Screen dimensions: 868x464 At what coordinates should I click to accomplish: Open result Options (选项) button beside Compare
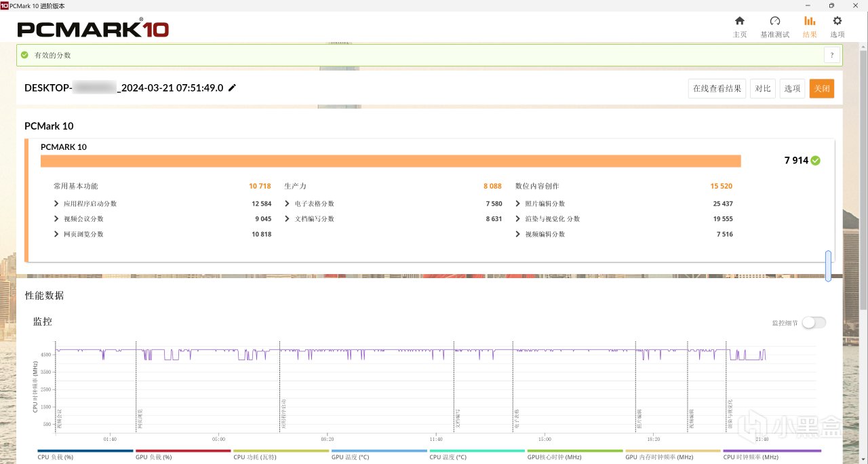point(792,88)
